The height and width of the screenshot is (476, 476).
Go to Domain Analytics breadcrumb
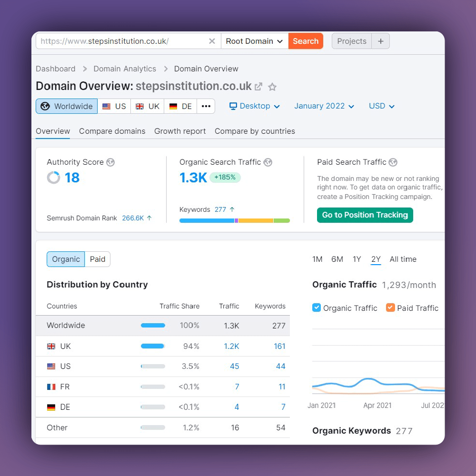coord(125,69)
